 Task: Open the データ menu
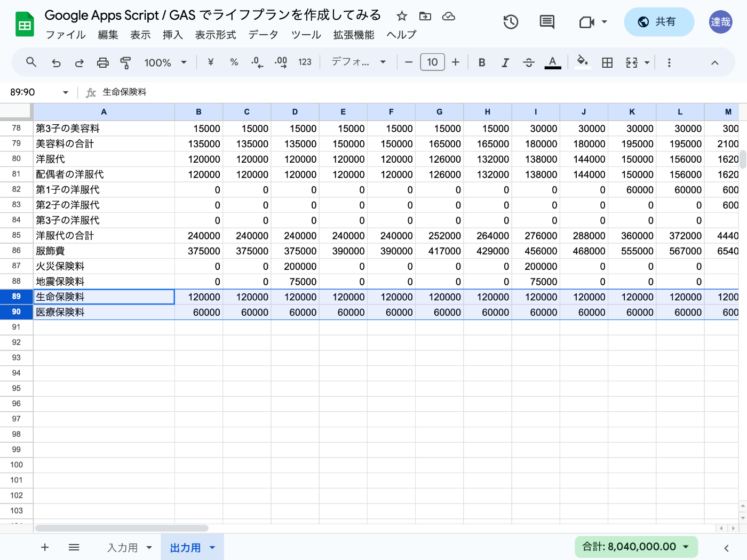pyautogui.click(x=264, y=35)
